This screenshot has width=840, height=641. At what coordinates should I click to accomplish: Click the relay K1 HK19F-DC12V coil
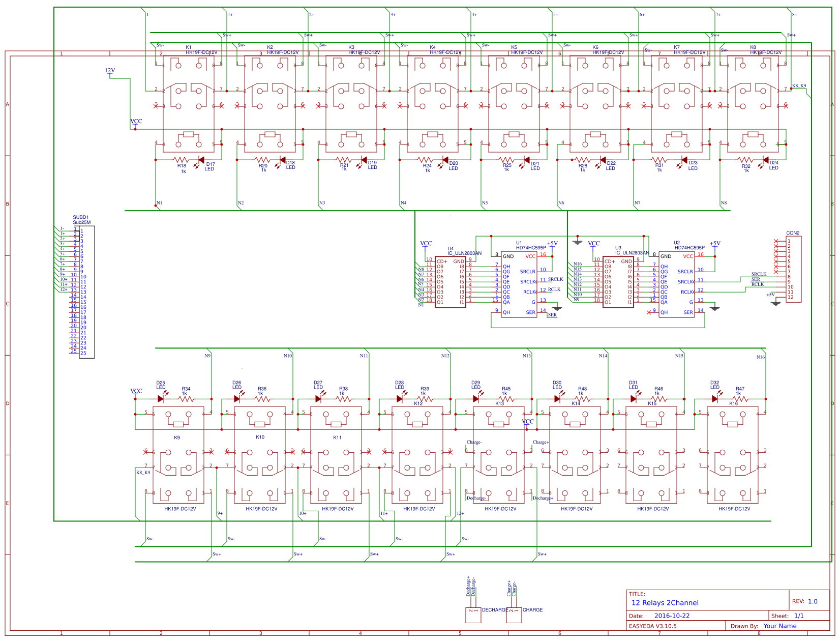coord(188,135)
